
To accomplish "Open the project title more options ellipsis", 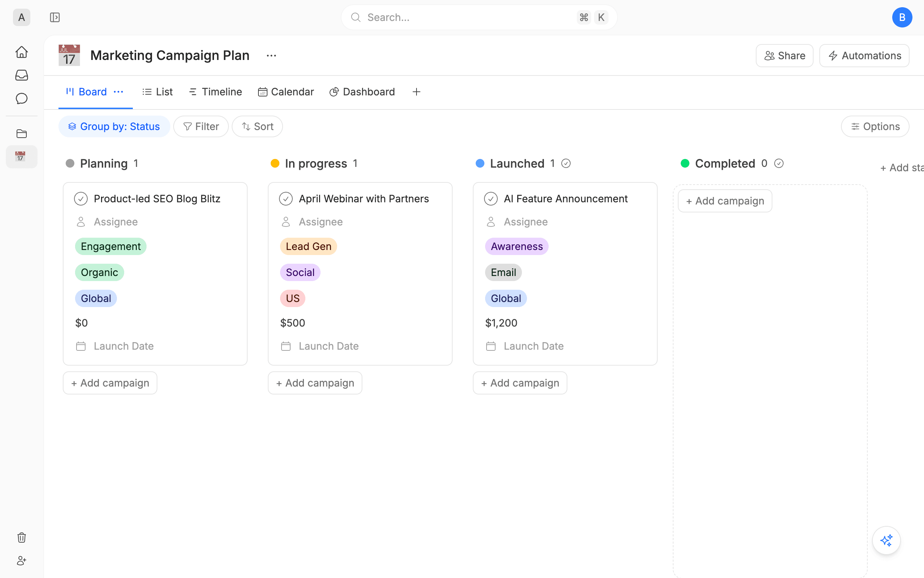I will click(x=271, y=55).
